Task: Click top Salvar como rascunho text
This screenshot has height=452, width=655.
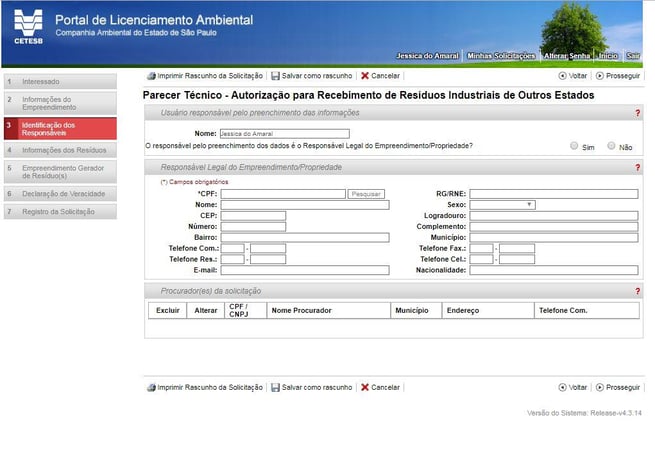Action: pyautogui.click(x=317, y=76)
